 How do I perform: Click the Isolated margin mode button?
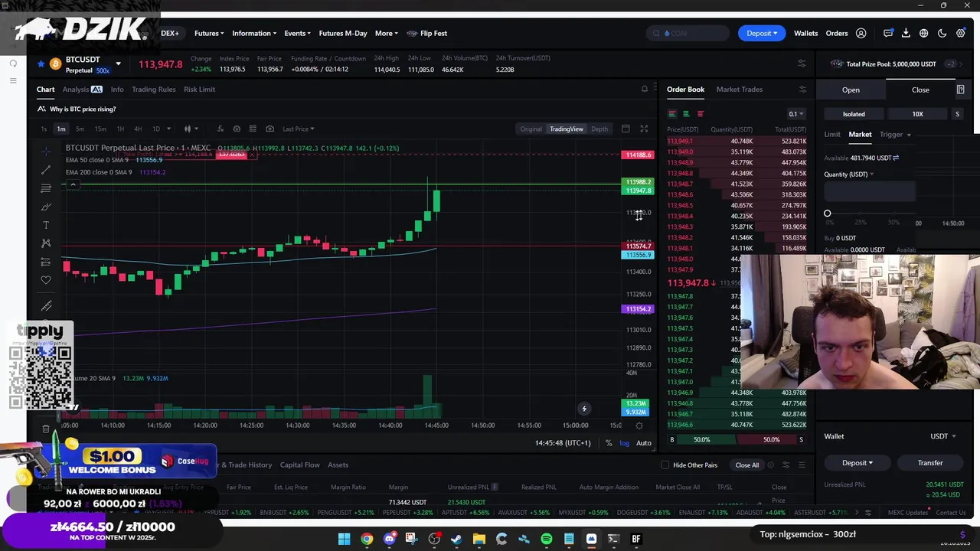(854, 114)
